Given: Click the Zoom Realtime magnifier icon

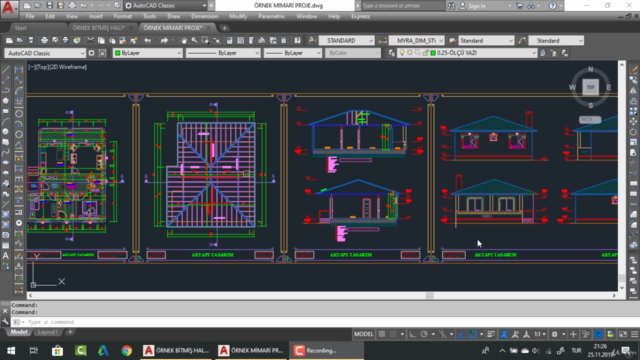Looking at the screenshot, I should tap(194, 40).
